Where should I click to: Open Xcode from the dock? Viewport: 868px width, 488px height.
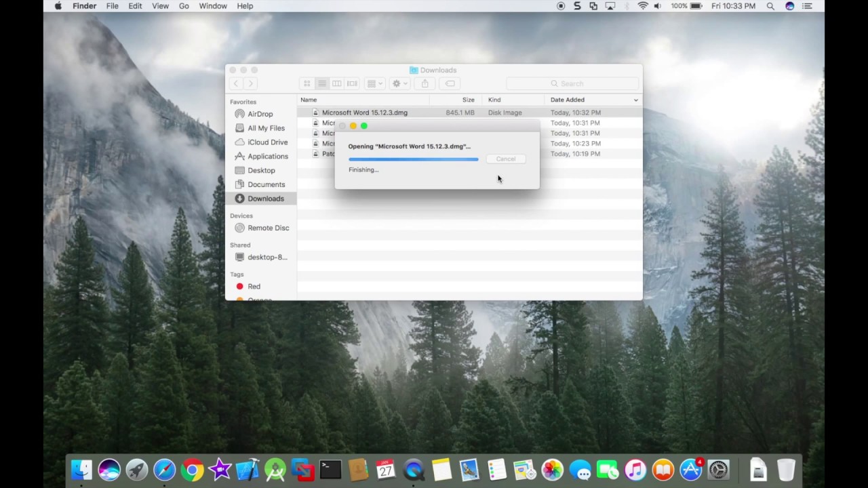click(x=248, y=470)
